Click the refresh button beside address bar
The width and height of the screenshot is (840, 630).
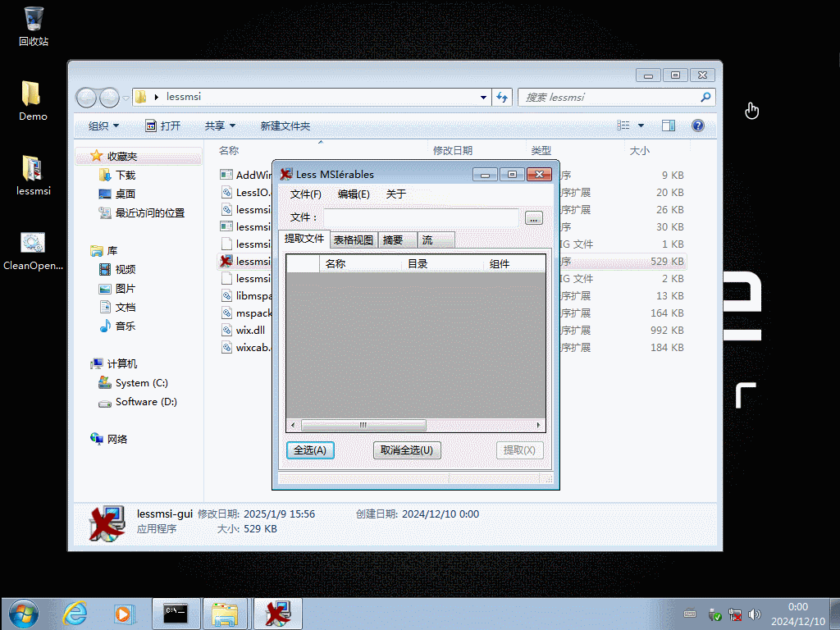(503, 97)
